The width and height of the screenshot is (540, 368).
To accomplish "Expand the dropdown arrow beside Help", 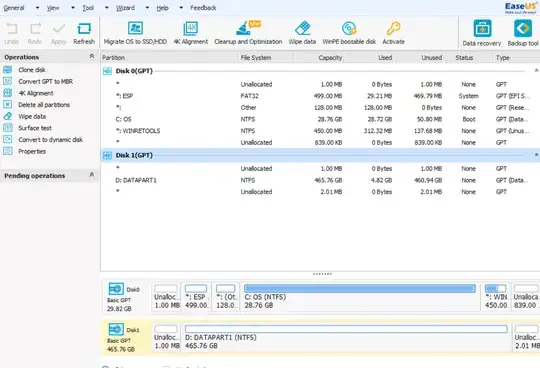I will (181, 8).
